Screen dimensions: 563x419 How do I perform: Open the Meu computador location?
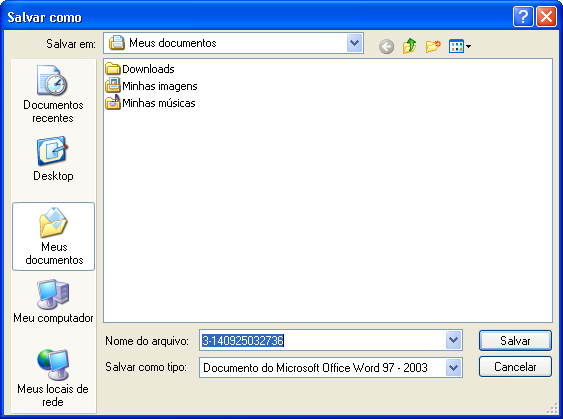[53, 301]
